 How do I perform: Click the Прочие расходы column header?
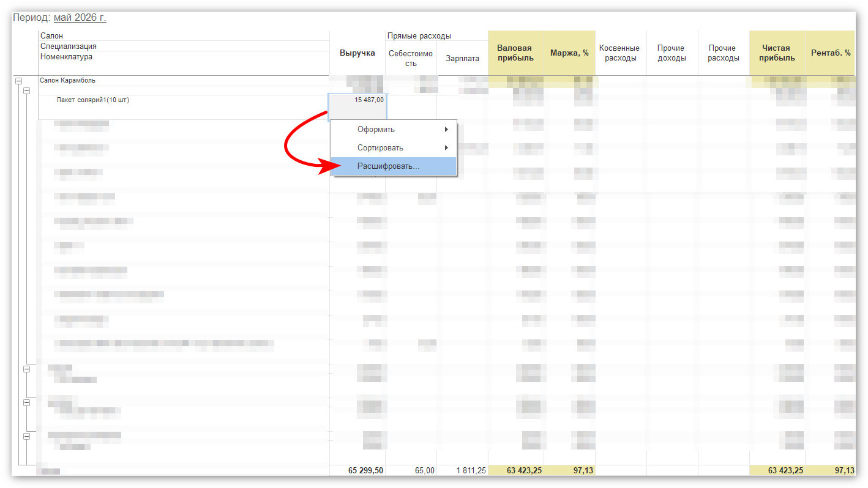point(722,53)
